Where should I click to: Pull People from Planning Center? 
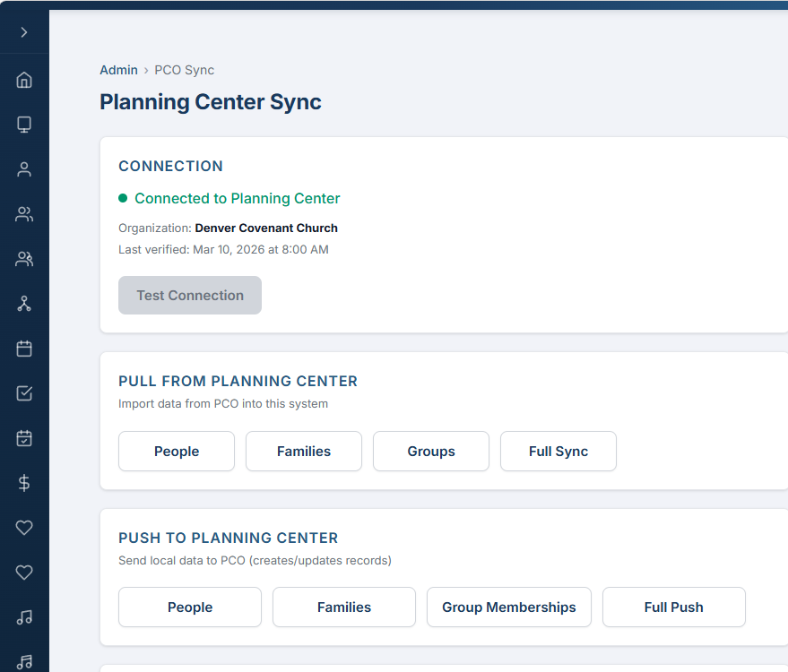coord(176,451)
